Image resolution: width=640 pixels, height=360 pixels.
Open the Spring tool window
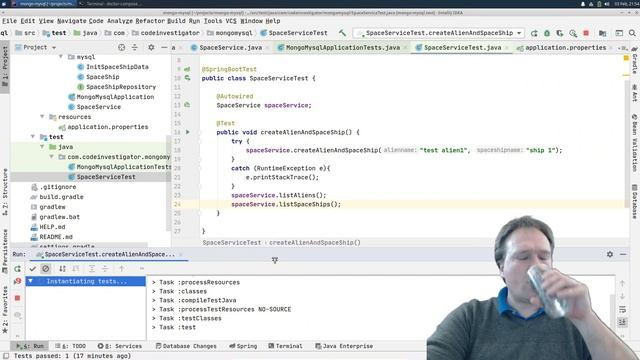(x=243, y=346)
